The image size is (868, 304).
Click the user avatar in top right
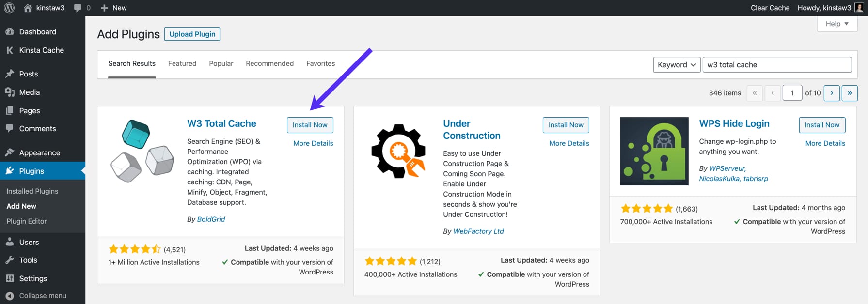pyautogui.click(x=859, y=8)
